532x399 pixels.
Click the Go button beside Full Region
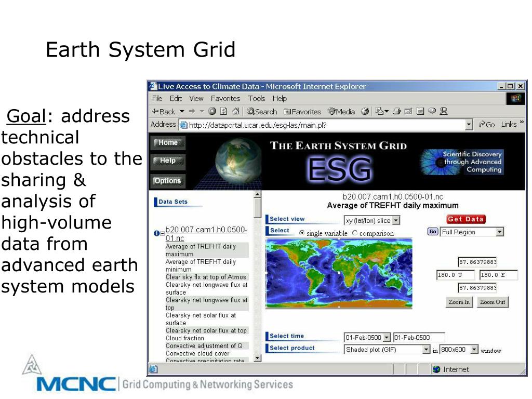pyautogui.click(x=433, y=232)
